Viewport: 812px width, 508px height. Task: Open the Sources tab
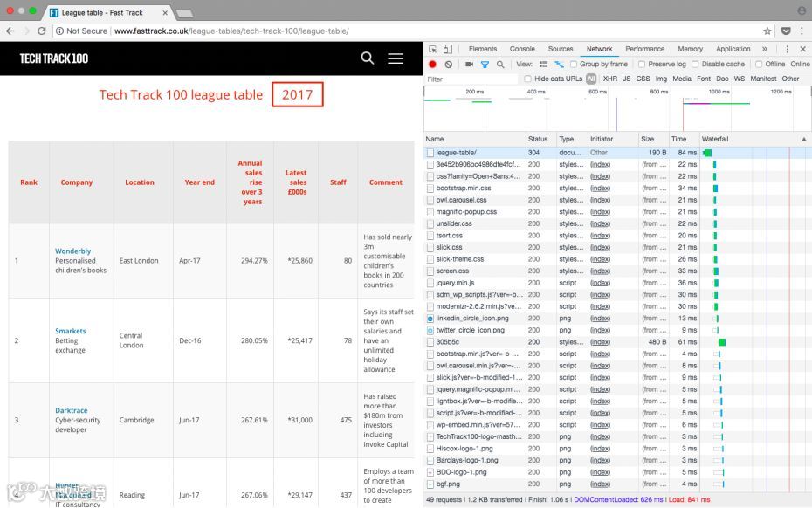point(561,49)
